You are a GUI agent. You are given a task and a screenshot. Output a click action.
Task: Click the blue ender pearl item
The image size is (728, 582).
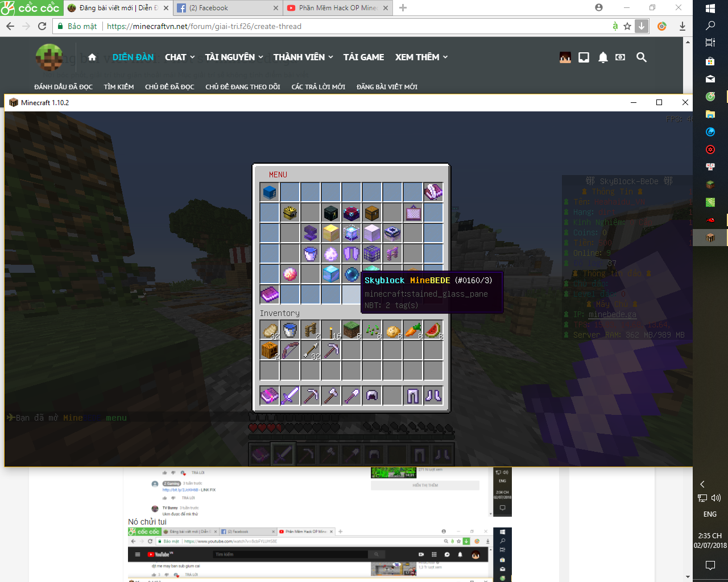click(351, 274)
